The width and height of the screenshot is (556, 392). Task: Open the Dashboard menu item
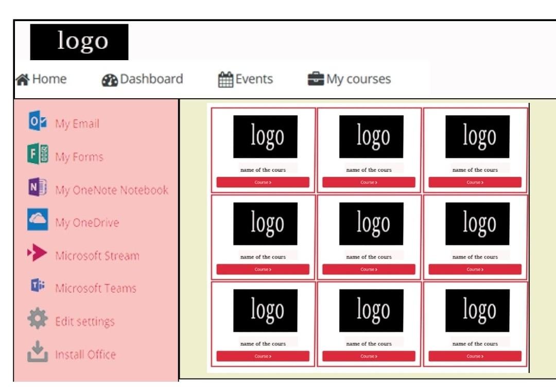152,79
